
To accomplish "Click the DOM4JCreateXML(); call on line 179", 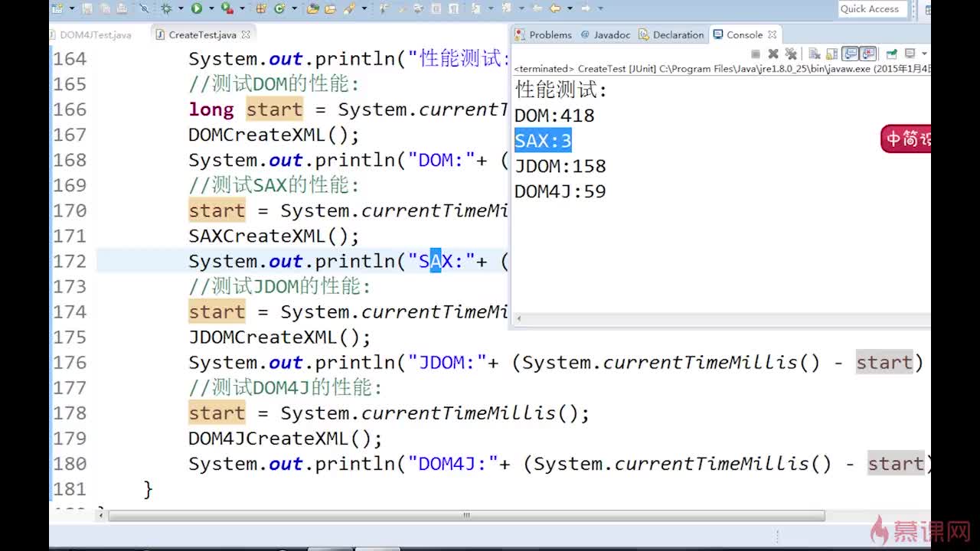I will click(285, 439).
